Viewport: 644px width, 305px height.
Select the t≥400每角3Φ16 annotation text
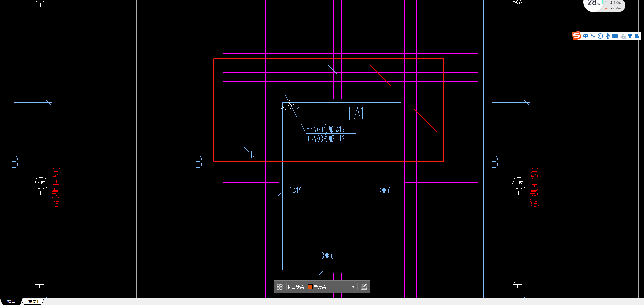click(326, 138)
